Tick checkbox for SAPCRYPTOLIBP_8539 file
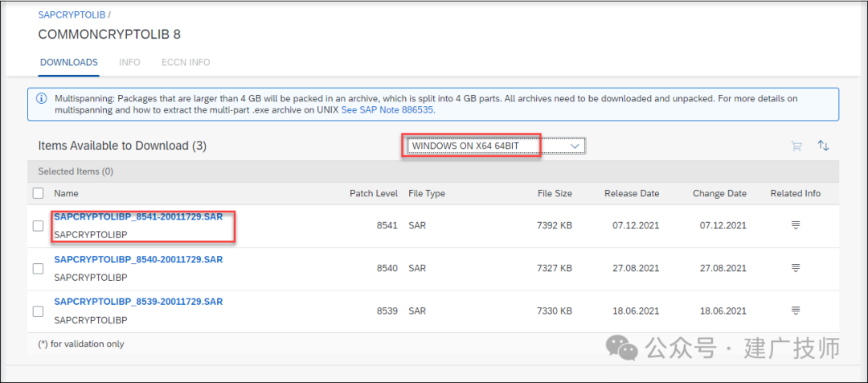Image resolution: width=868 pixels, height=383 pixels. 39,311
